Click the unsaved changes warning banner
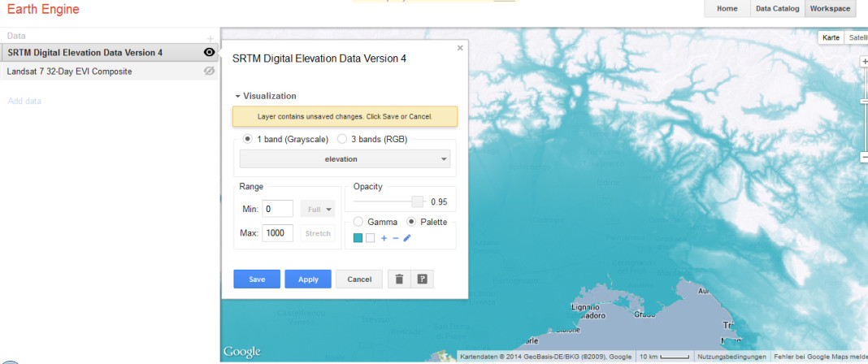This screenshot has width=868, height=364. coord(345,117)
